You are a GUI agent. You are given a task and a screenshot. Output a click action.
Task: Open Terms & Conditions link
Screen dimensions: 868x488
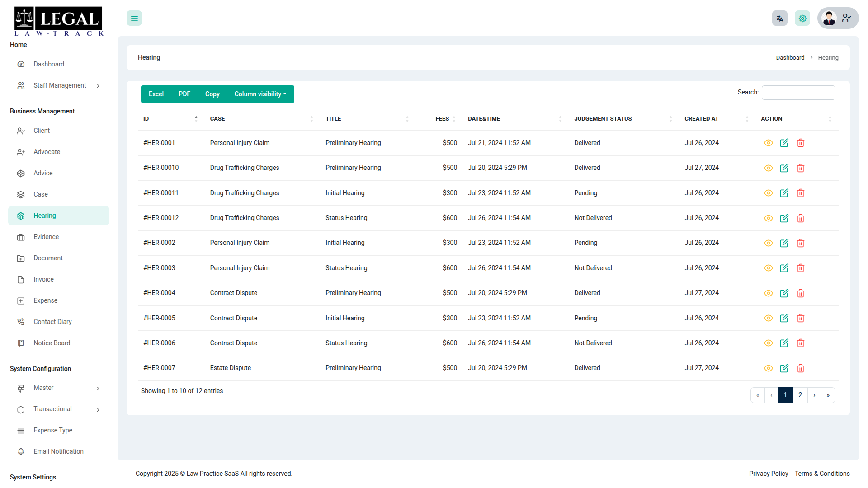(822, 474)
